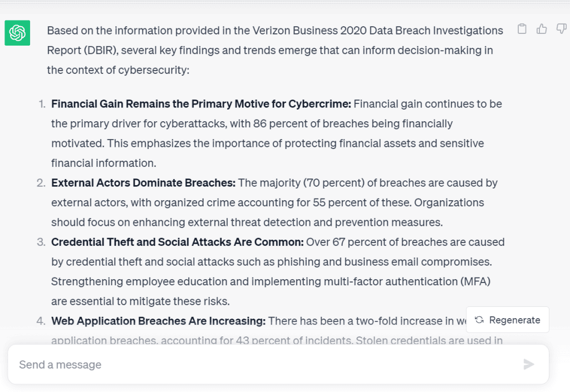Screen dimensions: 570x392
Task: Click the 'Financial Gain Remains the Primary Motive' heading
Action: 201,104
